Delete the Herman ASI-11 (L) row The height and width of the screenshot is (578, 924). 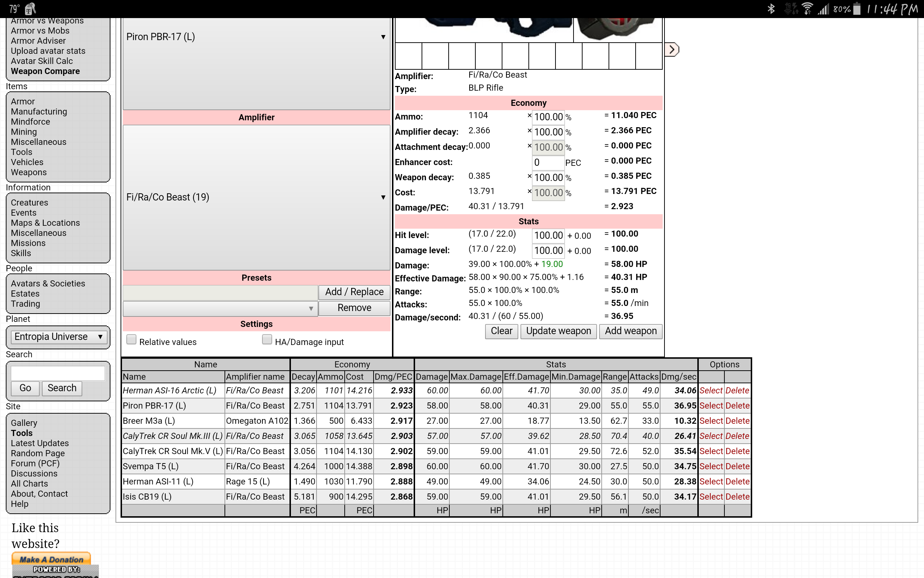(x=737, y=482)
